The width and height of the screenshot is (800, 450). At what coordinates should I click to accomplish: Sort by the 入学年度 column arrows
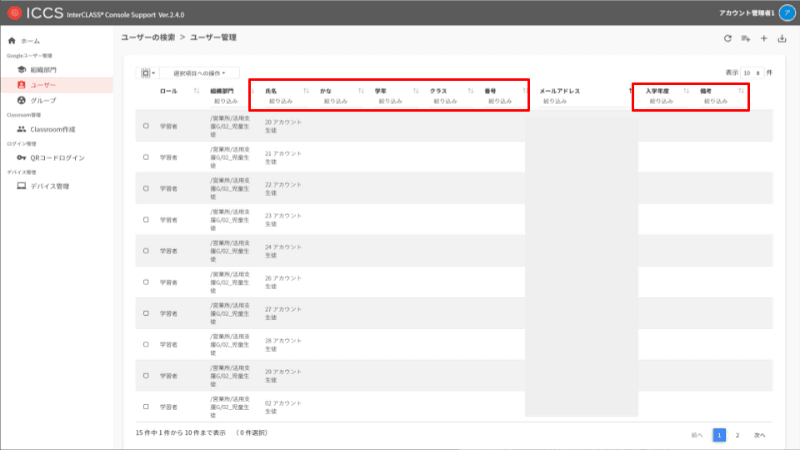point(686,91)
